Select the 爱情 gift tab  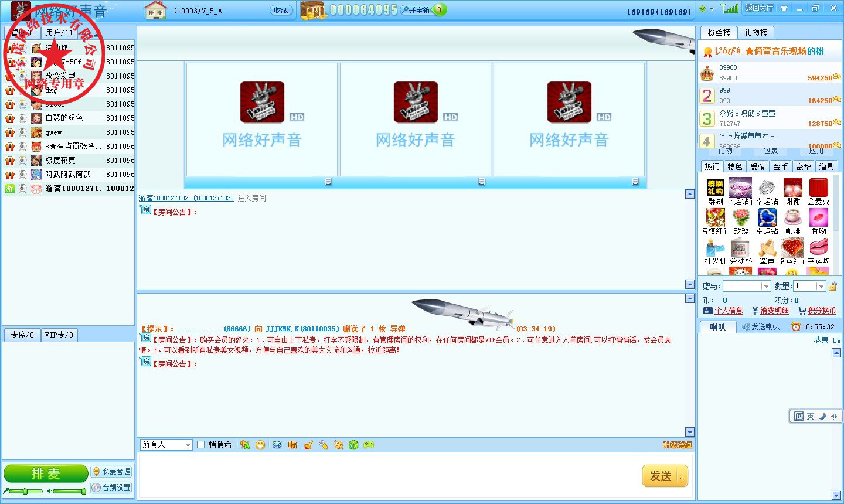pos(758,166)
